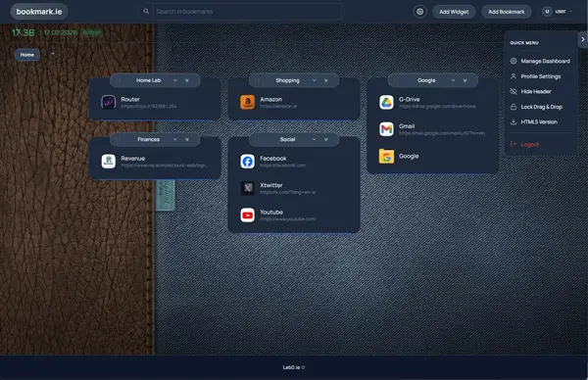Expand the Google single chevron dropdown
The width and height of the screenshot is (588, 380).
pos(453,80)
